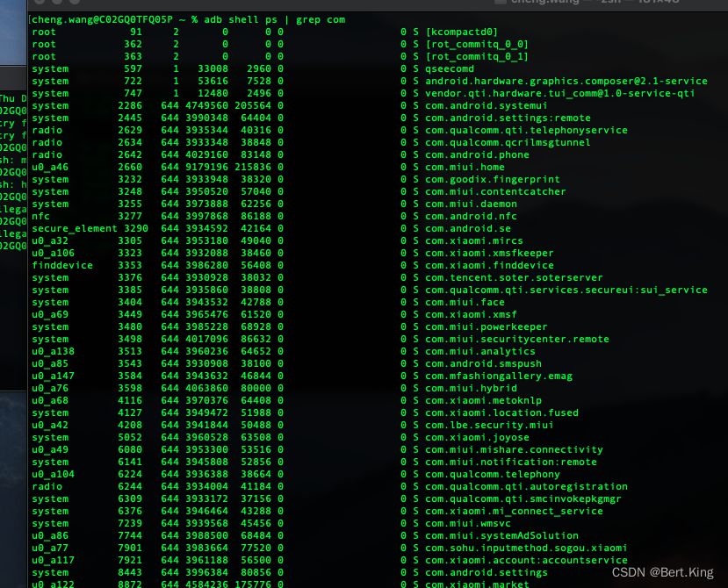Select process name [rot_commitq_0_0]
728x588 pixels.
(x=477, y=44)
